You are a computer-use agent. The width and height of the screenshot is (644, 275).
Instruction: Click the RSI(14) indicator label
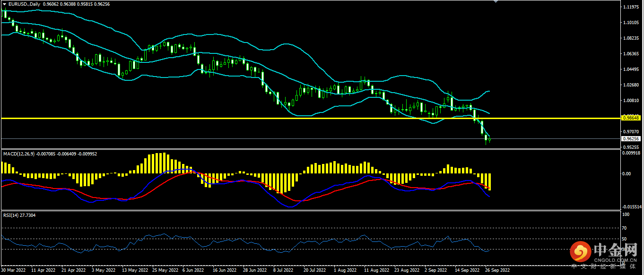point(12,215)
